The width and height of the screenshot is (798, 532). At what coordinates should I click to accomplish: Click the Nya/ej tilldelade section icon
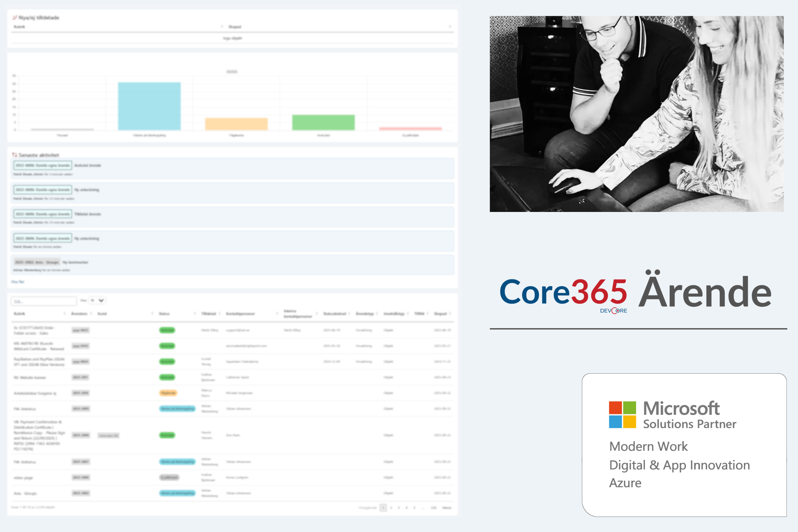(14, 17)
